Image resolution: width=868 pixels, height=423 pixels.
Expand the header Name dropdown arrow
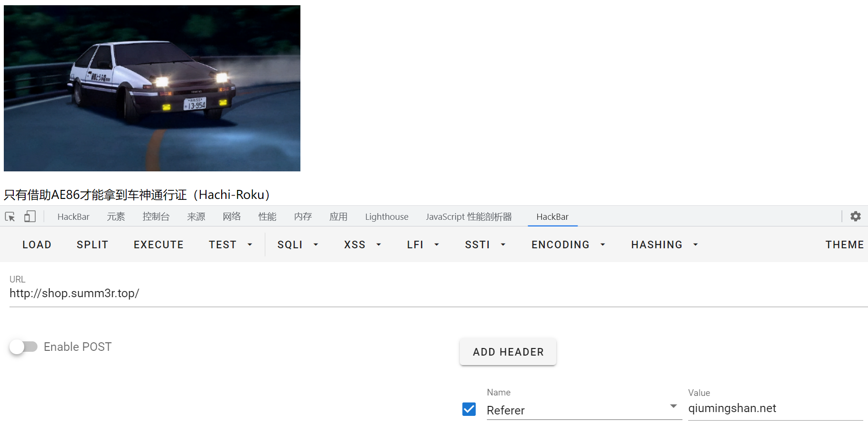(x=673, y=406)
